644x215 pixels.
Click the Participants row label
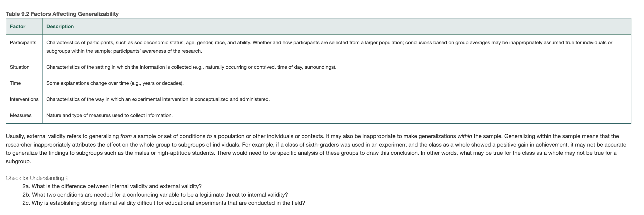click(23, 42)
